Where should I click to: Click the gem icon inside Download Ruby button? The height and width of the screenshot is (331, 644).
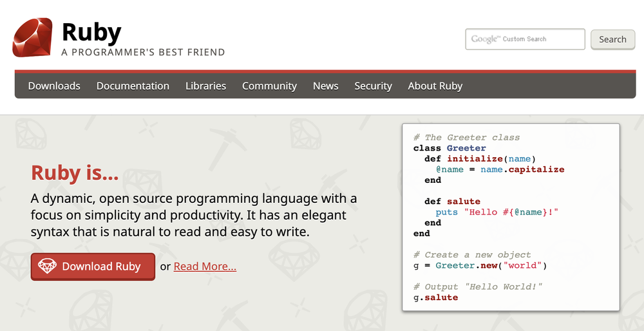tap(47, 266)
